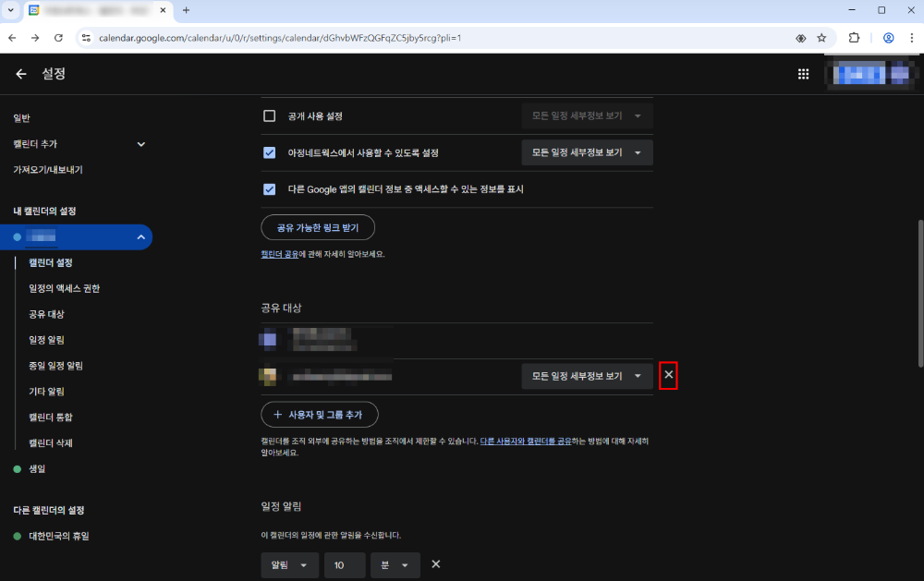
Task: Reload the page using browser refresh icon
Action: tap(58, 38)
